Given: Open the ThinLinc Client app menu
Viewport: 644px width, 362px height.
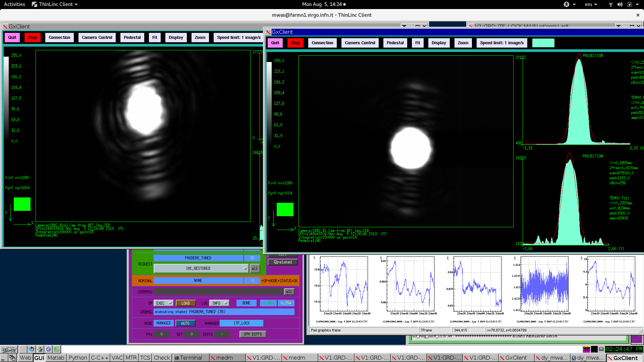Looking at the screenshot, I should 55,4.
